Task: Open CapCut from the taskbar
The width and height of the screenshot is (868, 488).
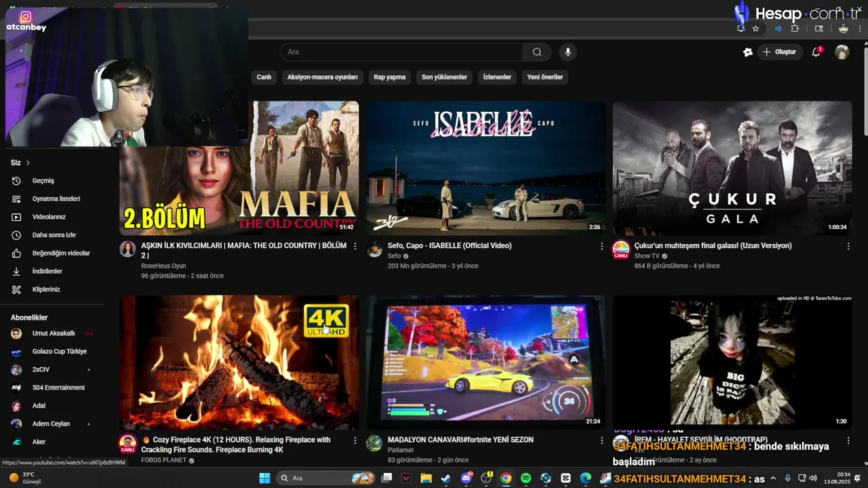Action: coord(566,479)
